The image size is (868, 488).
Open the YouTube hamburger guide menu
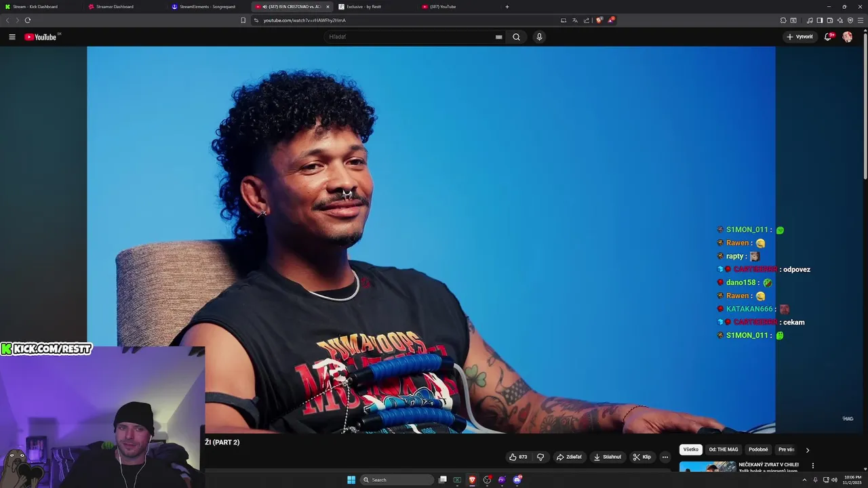[12, 37]
